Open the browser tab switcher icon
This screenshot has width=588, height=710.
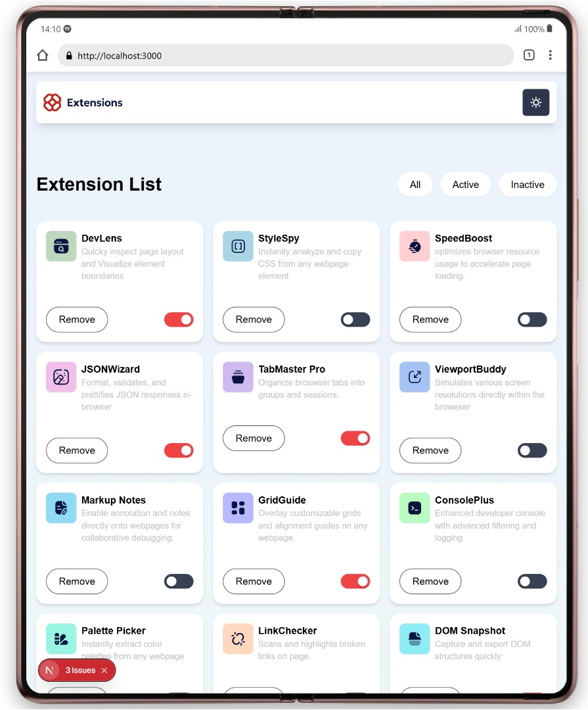click(529, 55)
